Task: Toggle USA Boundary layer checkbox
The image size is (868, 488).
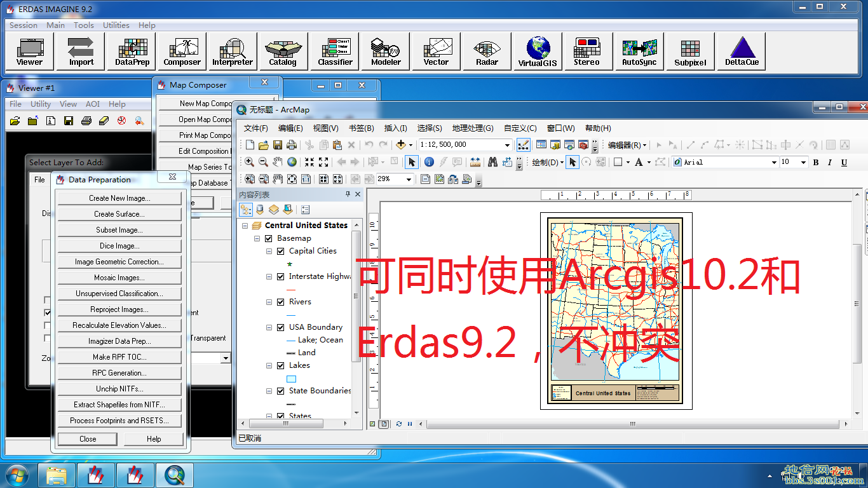Action: 281,327
